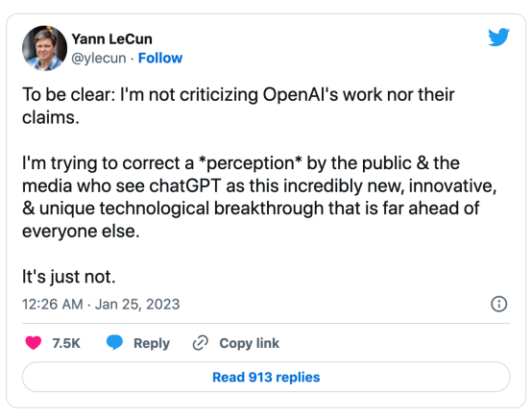Click the chain link icon
Screen dimensions: 532x418
point(200,343)
